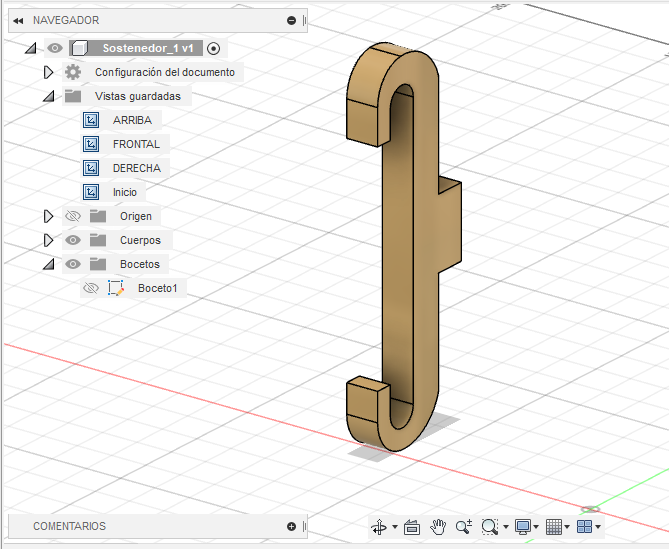Select the DERECHA saved view
The image size is (669, 549).
click(137, 168)
